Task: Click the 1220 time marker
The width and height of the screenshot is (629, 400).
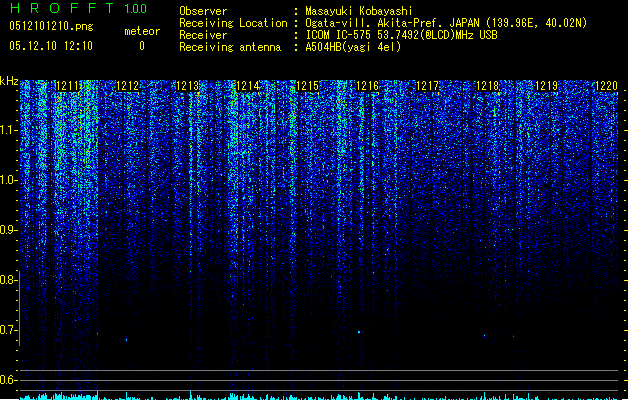Action: [x=607, y=86]
